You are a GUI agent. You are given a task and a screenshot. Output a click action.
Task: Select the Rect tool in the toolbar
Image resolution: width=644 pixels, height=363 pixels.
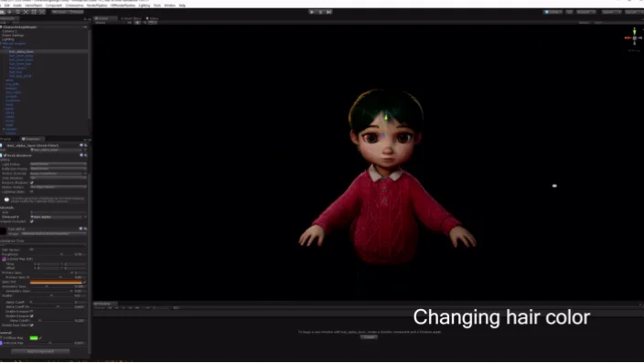click(x=34, y=12)
